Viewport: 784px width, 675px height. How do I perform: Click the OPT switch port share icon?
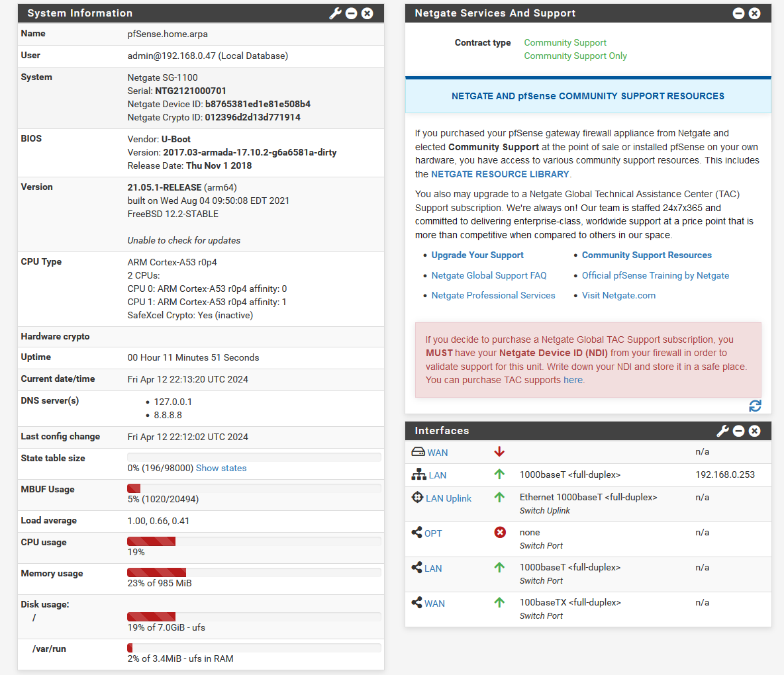tap(416, 533)
